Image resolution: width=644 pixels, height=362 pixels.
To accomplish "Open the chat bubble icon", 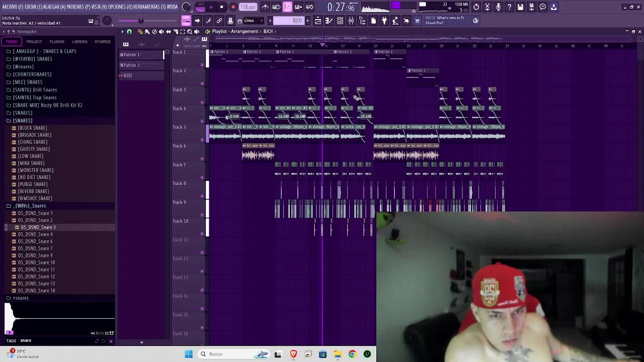I will (x=542, y=7).
